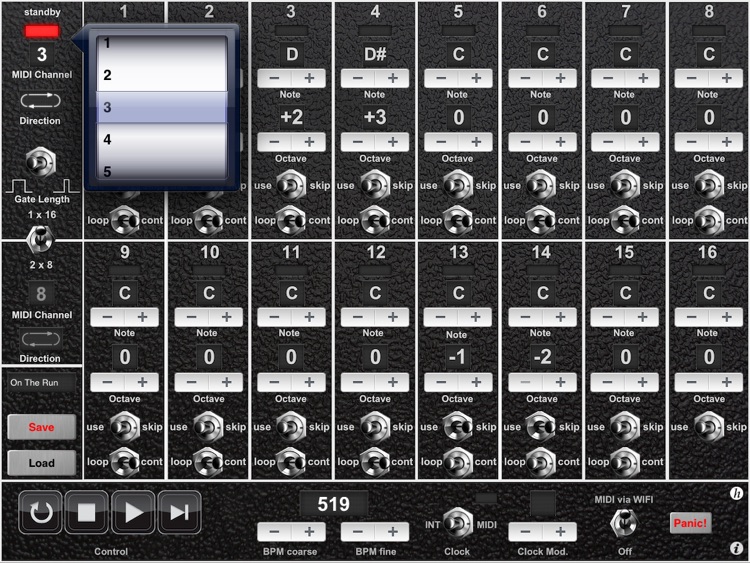Toggle step 14 loop/cont switch
This screenshot has width=750, height=563.
541,462
